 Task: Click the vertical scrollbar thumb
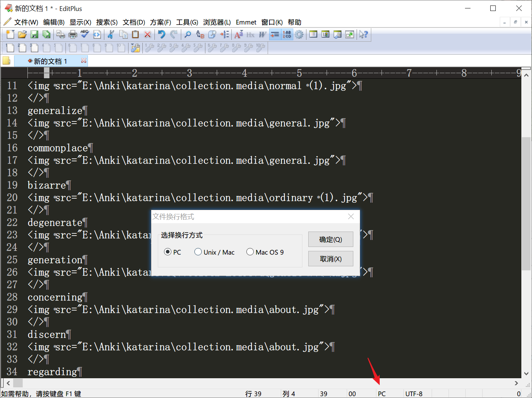tap(526, 203)
